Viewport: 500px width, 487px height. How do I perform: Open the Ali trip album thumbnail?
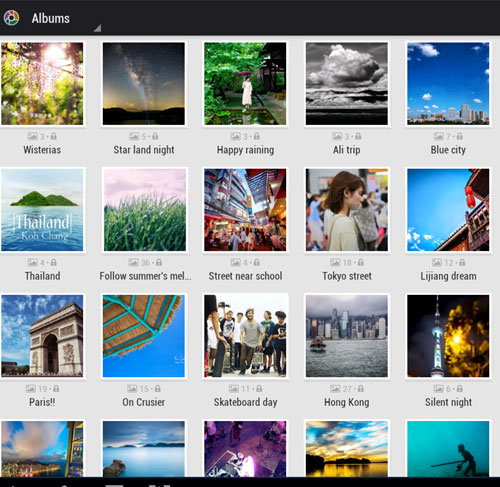(x=347, y=84)
